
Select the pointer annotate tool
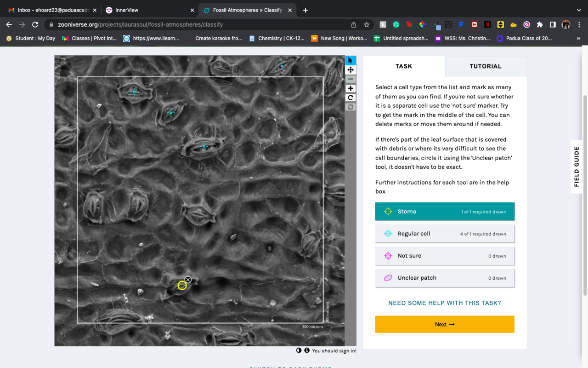[x=351, y=60]
